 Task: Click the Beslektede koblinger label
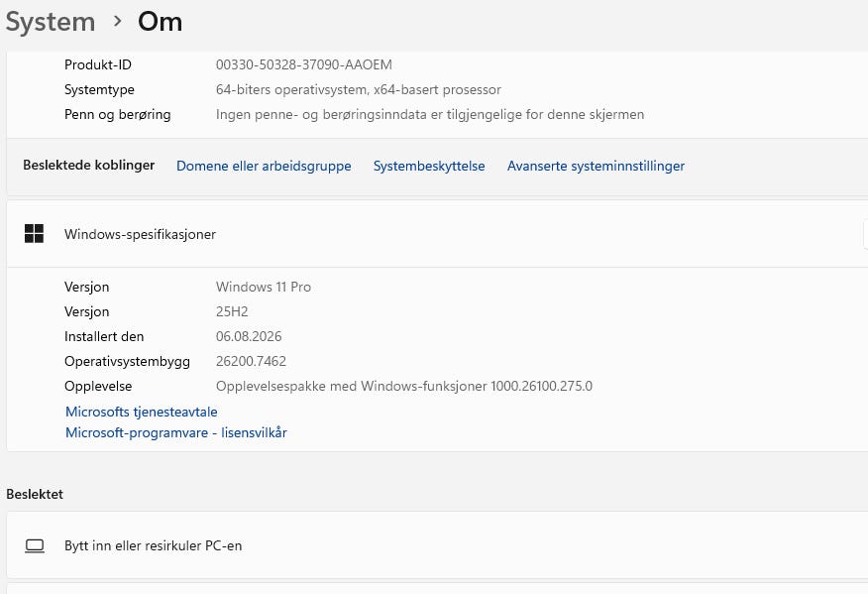(x=88, y=166)
